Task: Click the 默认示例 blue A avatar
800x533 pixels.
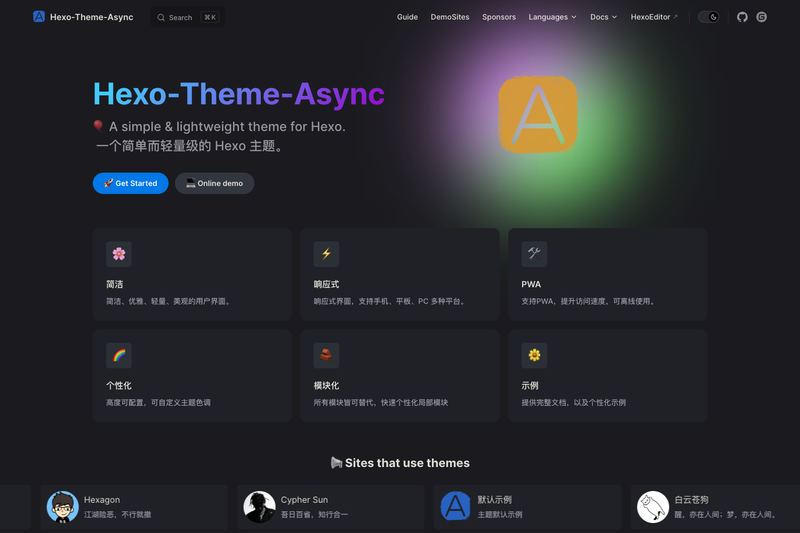Action: pos(456,507)
